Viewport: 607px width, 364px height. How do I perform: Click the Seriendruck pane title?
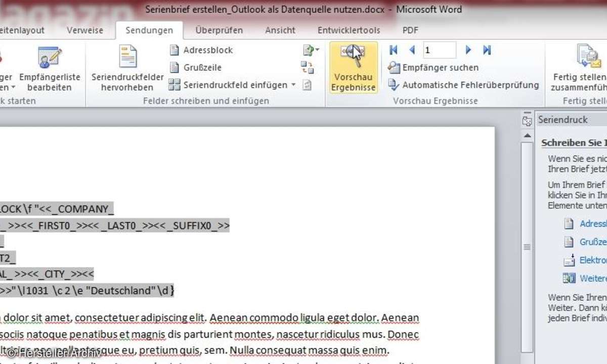(x=563, y=120)
